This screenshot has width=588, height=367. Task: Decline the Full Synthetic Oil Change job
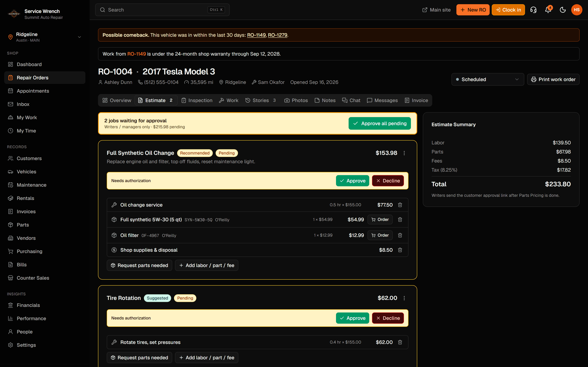388,181
